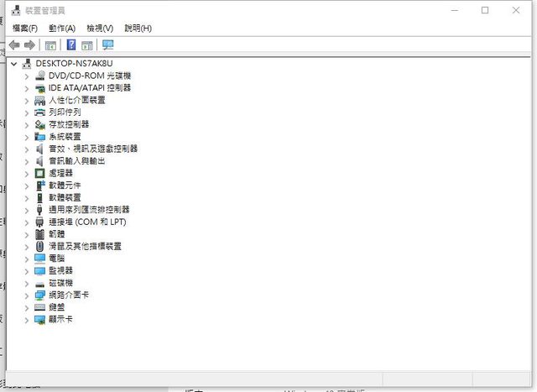Click the blue Help question-mark toolbar icon
This screenshot has height=392, width=537.
(71, 44)
